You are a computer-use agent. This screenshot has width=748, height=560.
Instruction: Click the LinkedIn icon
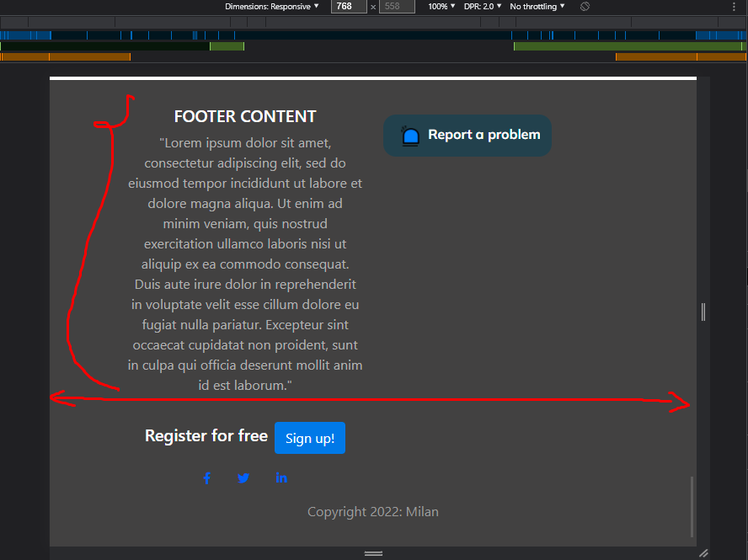point(281,477)
